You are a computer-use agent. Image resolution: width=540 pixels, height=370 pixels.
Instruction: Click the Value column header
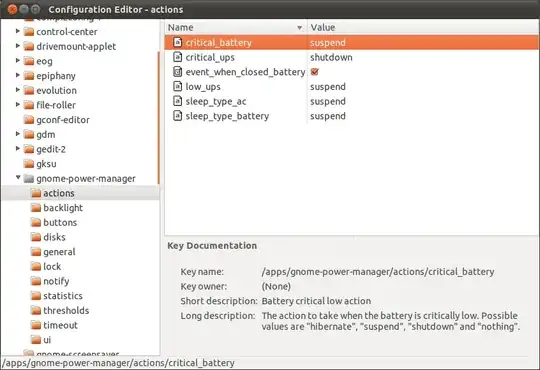click(423, 27)
